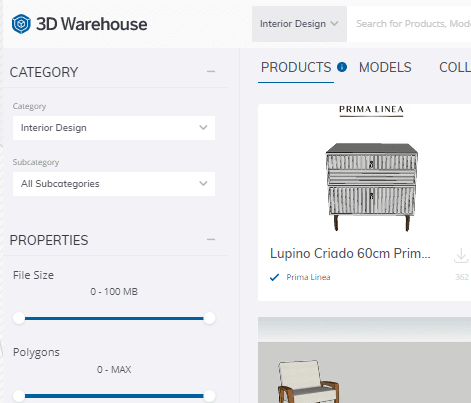
Task: Click the info icon beside PRODUCTS
Action: pyautogui.click(x=342, y=67)
